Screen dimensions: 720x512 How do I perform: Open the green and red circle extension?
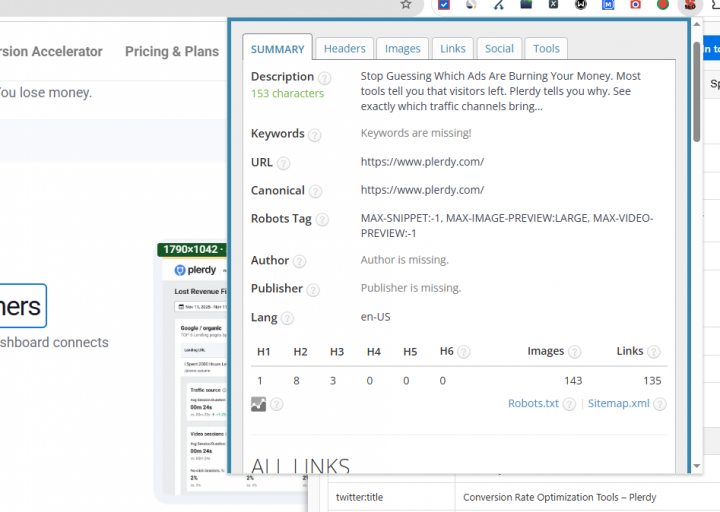[663, 5]
